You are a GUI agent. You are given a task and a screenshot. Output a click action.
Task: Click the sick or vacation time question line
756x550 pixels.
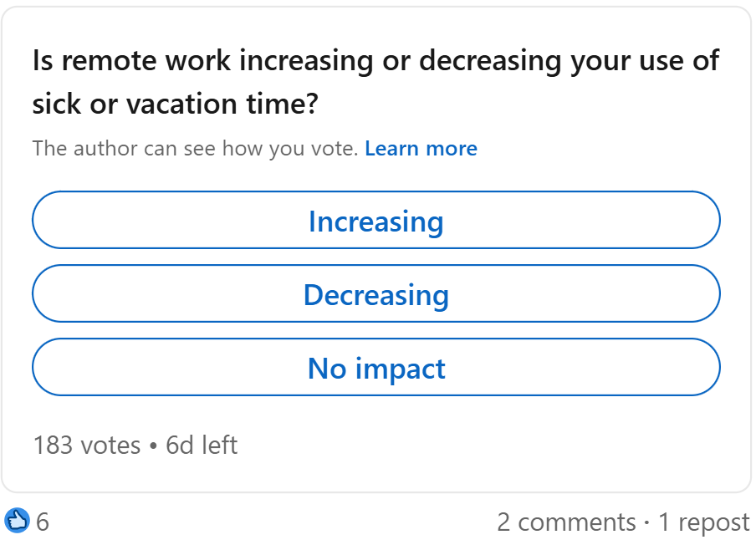point(176,104)
